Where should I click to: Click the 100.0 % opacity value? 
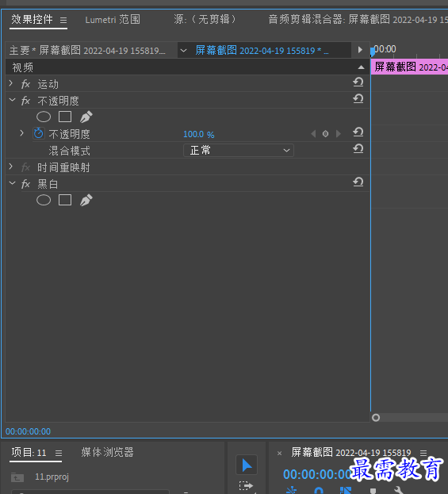(x=198, y=135)
